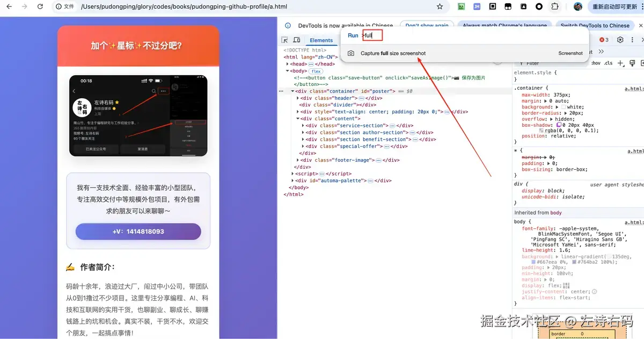Click the star bookmark icon in address bar
This screenshot has height=339, width=644.
440,6
